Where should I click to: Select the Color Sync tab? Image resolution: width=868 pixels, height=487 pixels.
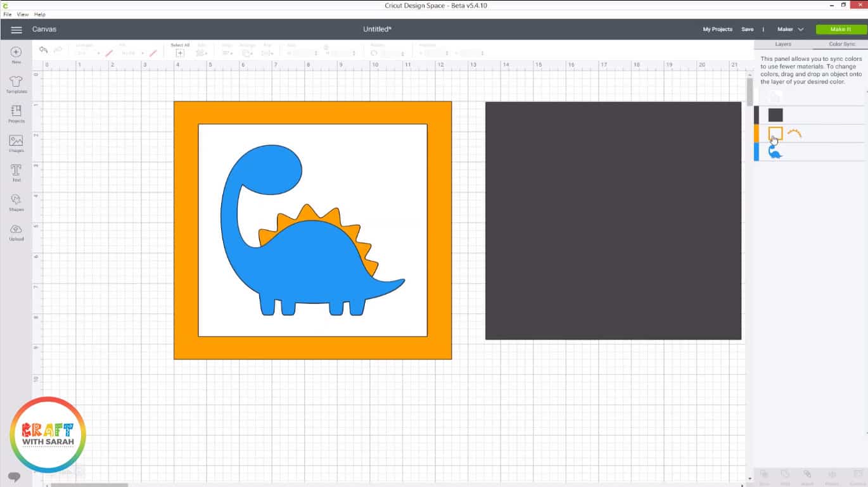(842, 44)
